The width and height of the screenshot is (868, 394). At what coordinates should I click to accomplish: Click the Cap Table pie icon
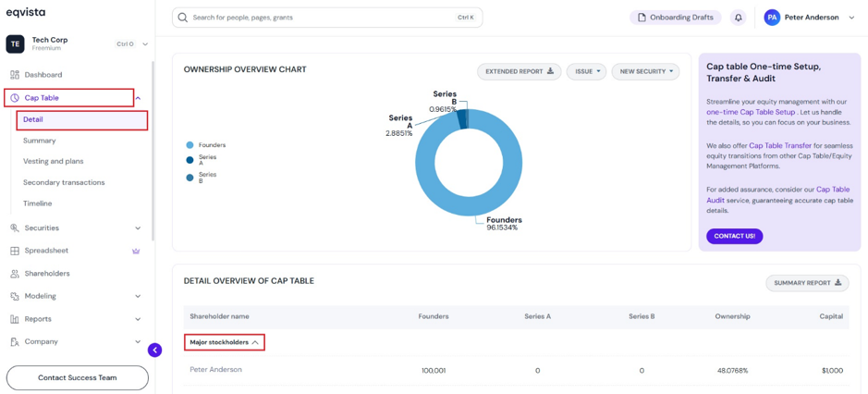point(15,98)
